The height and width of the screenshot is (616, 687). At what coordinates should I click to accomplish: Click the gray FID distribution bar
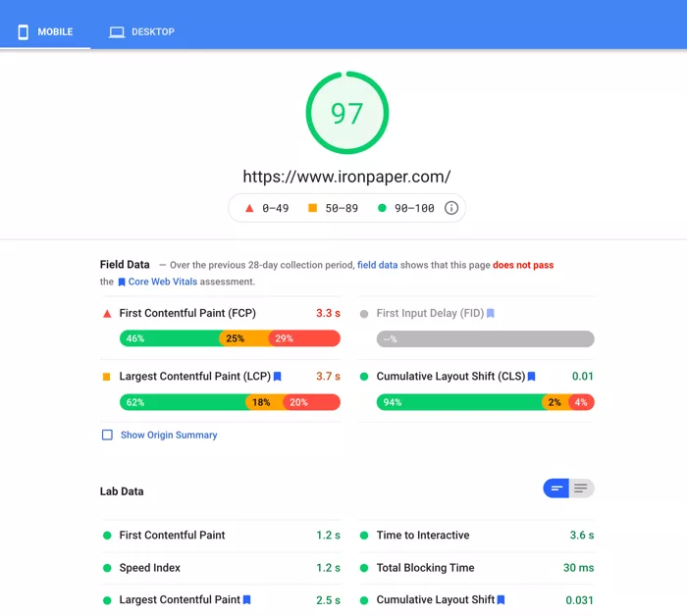point(486,338)
